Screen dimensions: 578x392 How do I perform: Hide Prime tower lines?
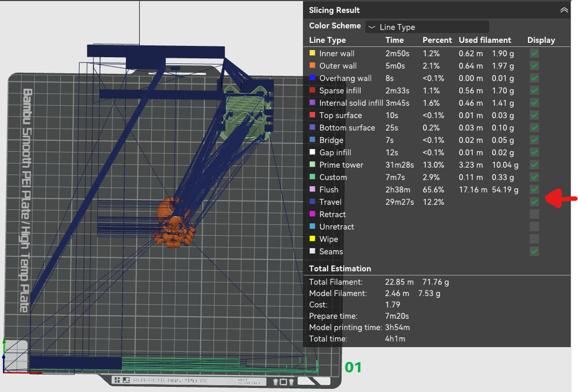click(x=535, y=165)
